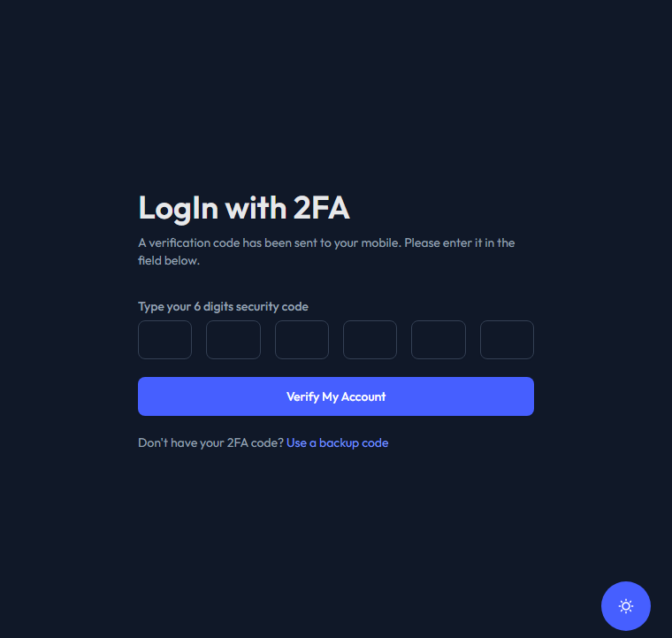This screenshot has width=672, height=638.
Task: Activate the fourth security code digit box
Action: (x=370, y=340)
